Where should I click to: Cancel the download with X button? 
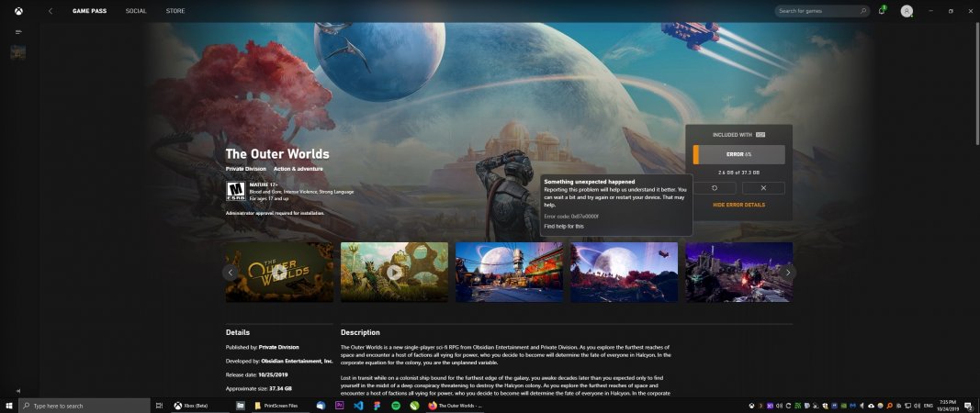click(763, 187)
